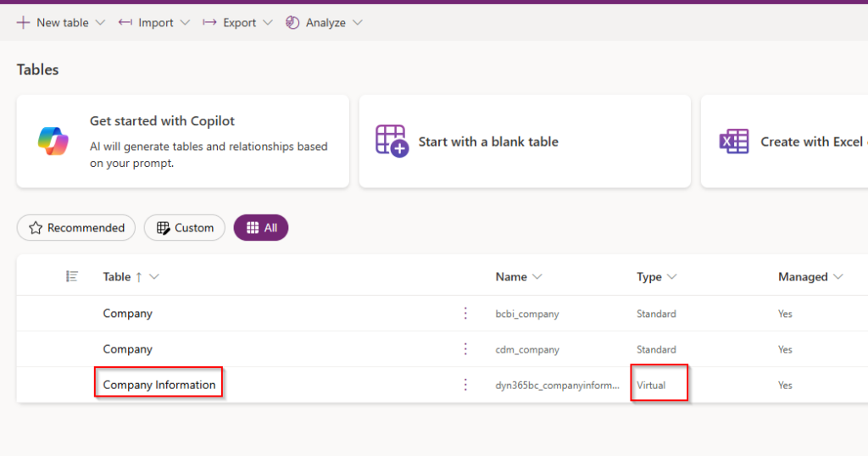Screen dimensions: 868x456
Task: Open more options for Company Information row
Action: [x=465, y=385]
